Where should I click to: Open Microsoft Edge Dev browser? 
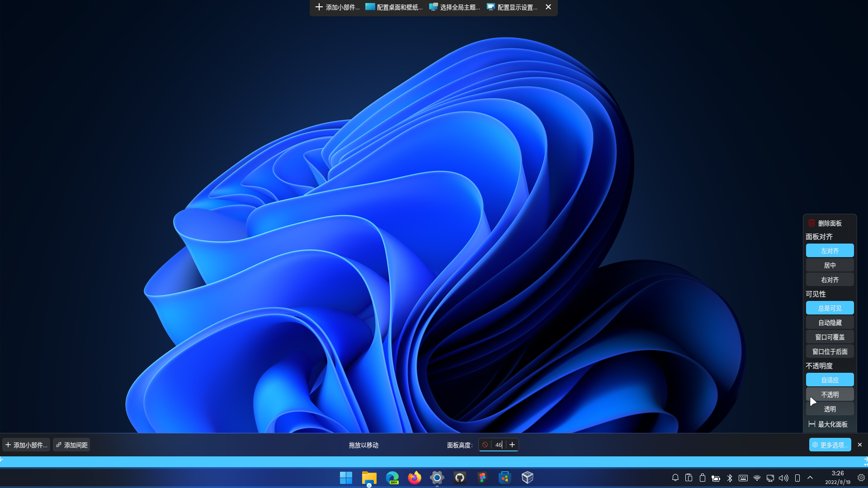392,478
